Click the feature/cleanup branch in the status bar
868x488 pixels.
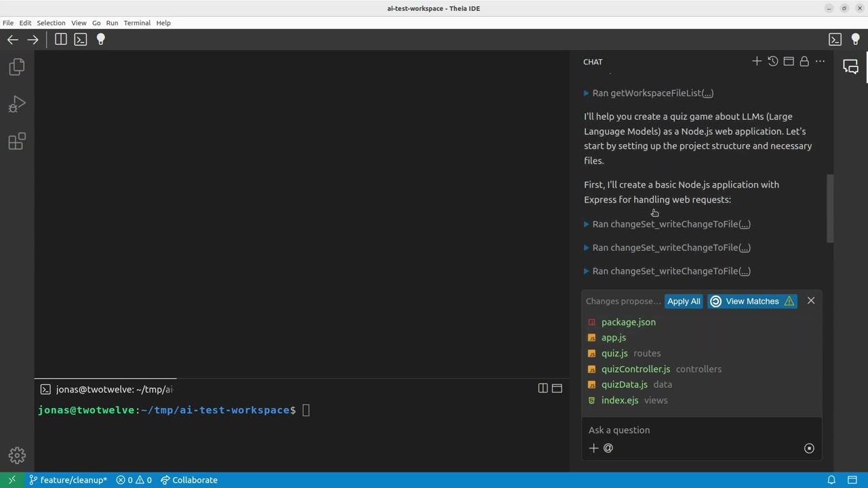coord(68,480)
